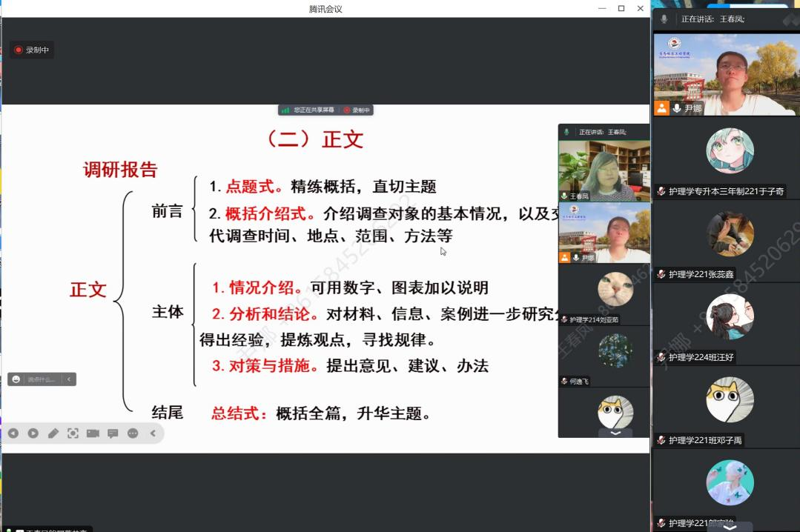Go to previous slide using back arrow

click(x=13, y=433)
